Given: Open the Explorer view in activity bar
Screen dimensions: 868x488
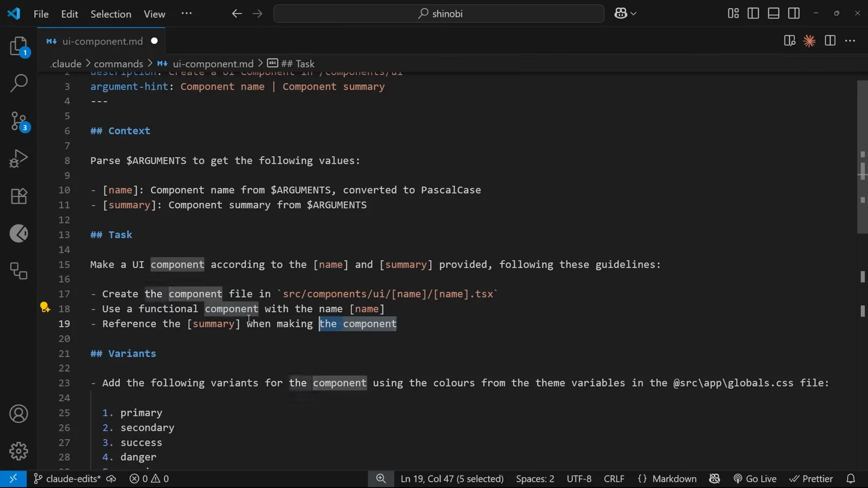Looking at the screenshot, I should pos(19,47).
